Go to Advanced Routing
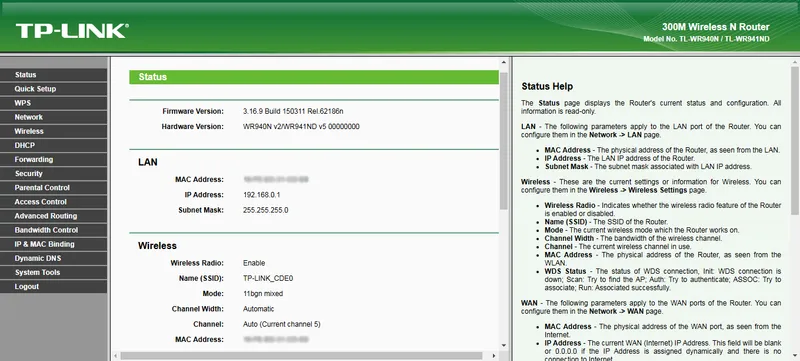This screenshot has height=361, width=800. tap(54, 216)
